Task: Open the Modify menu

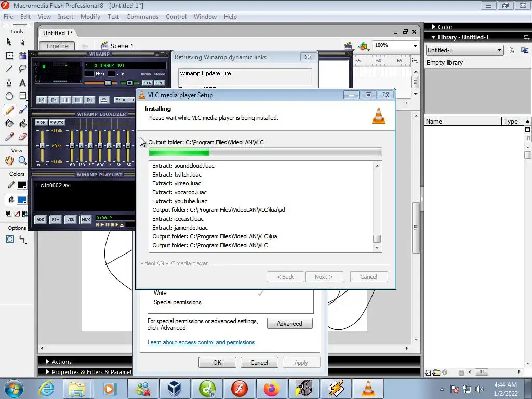Action: pos(90,17)
